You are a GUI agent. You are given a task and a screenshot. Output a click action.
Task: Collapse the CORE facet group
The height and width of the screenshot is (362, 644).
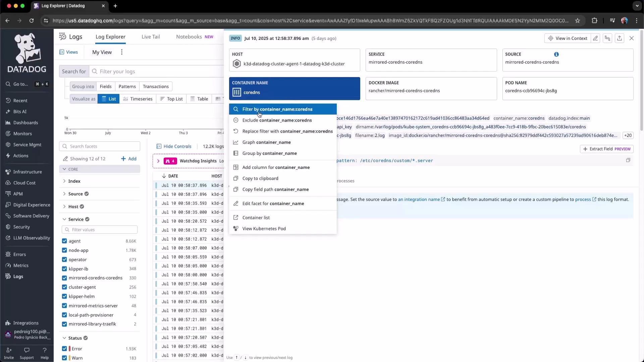pyautogui.click(x=100, y=169)
